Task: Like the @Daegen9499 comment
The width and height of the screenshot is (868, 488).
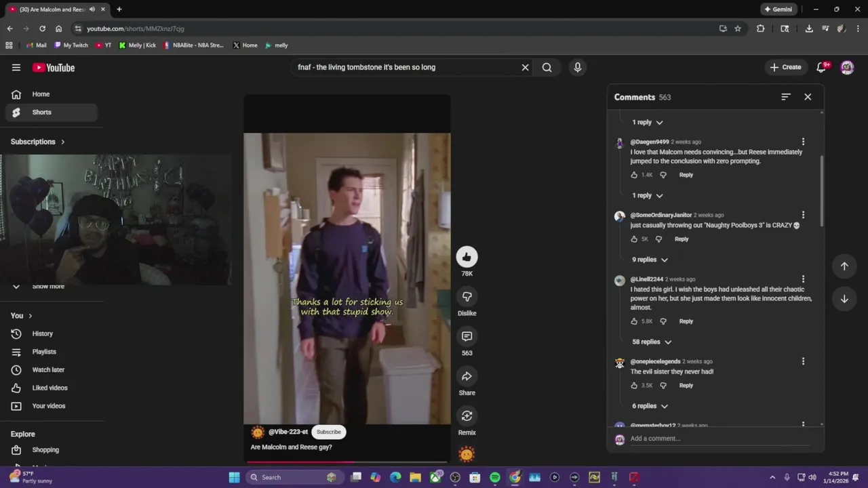Action: [634, 175]
